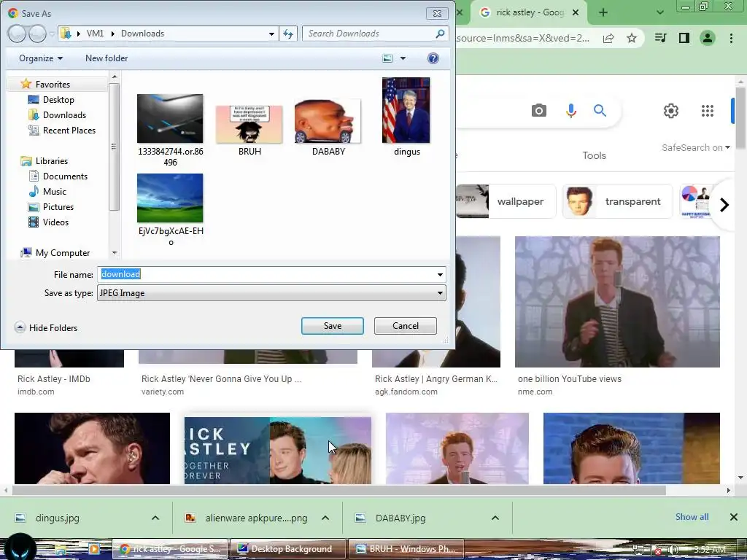
Task: Open Documents library in navigation pane
Action: coord(65,176)
